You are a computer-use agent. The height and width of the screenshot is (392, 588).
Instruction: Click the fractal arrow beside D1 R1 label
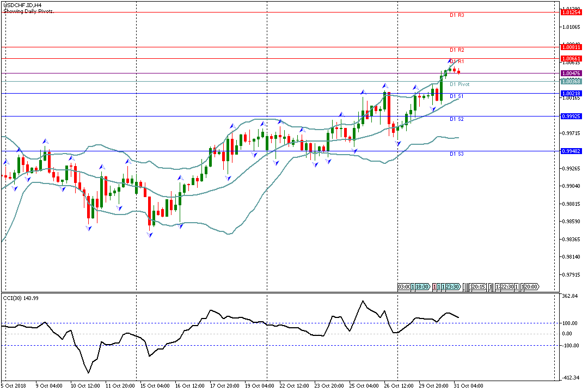tap(450, 60)
